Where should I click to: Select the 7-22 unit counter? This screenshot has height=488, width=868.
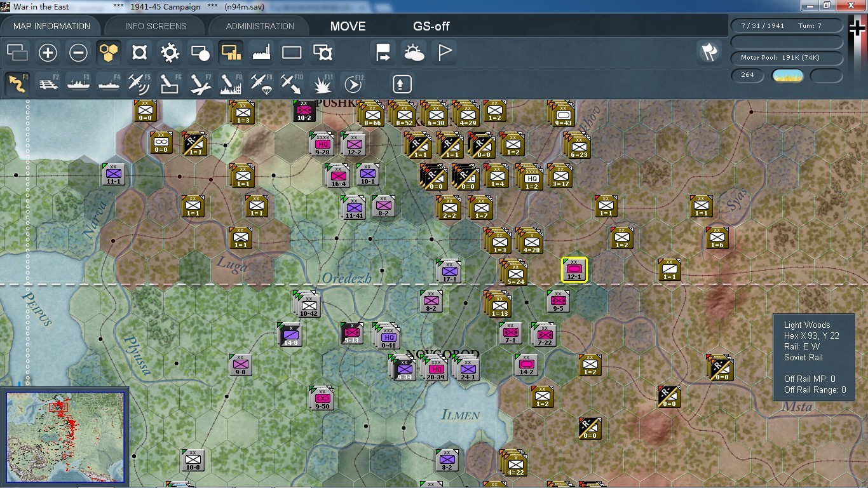544,335
